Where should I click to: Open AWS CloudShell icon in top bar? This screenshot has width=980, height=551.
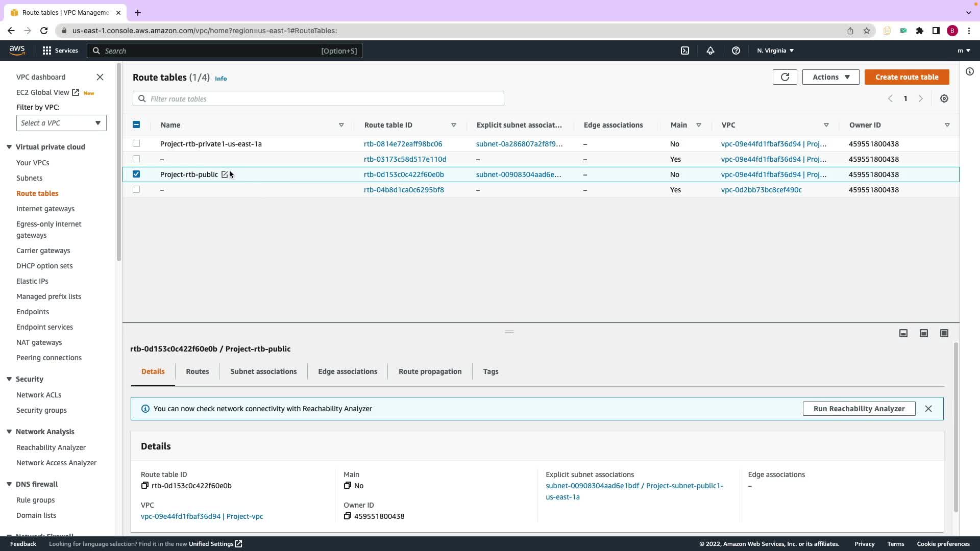point(685,51)
